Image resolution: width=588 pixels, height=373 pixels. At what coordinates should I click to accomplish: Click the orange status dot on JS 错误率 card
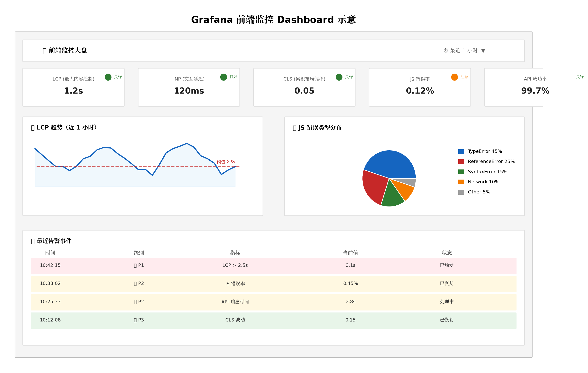pyautogui.click(x=455, y=77)
